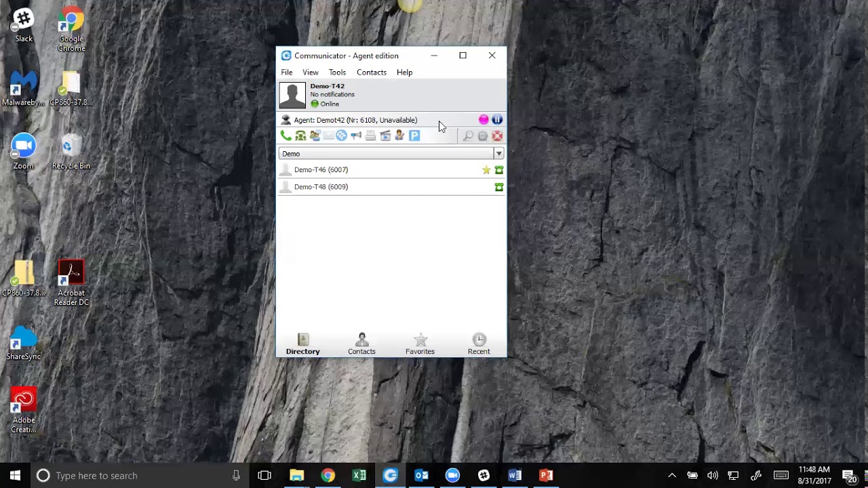This screenshot has height=488, width=868.
Task: Open Acrobat Reader DC desktop shortcut
Action: (x=71, y=283)
